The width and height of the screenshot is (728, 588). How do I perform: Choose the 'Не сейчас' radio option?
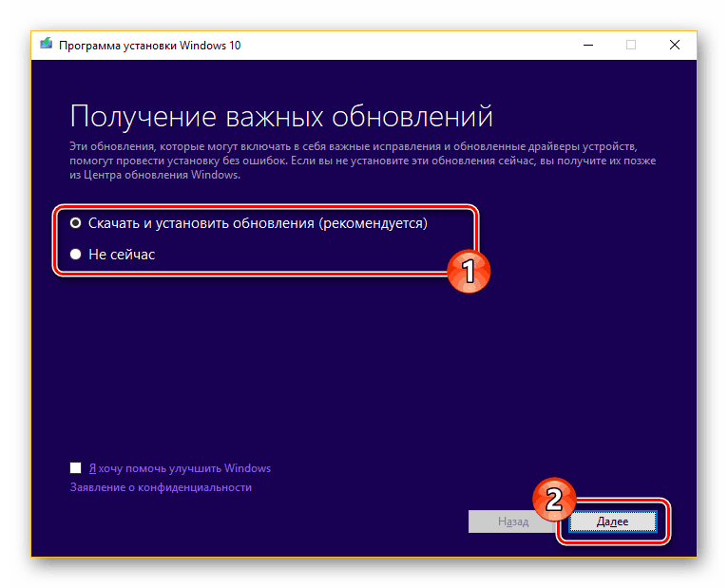pyautogui.click(x=75, y=255)
